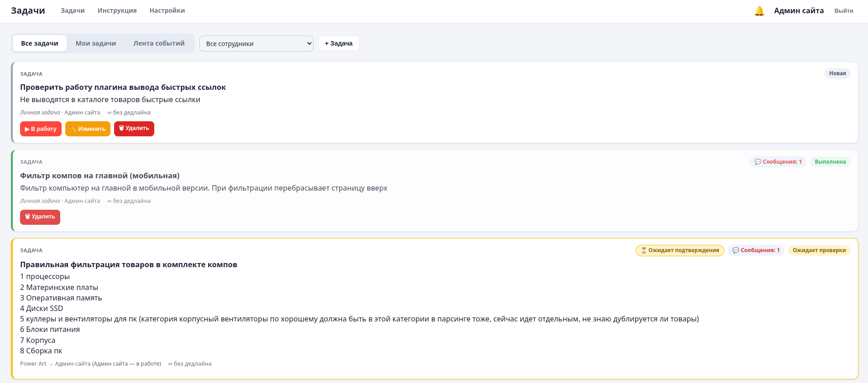
Task: Click the line 4 Диски SSD
Action: pos(42,308)
